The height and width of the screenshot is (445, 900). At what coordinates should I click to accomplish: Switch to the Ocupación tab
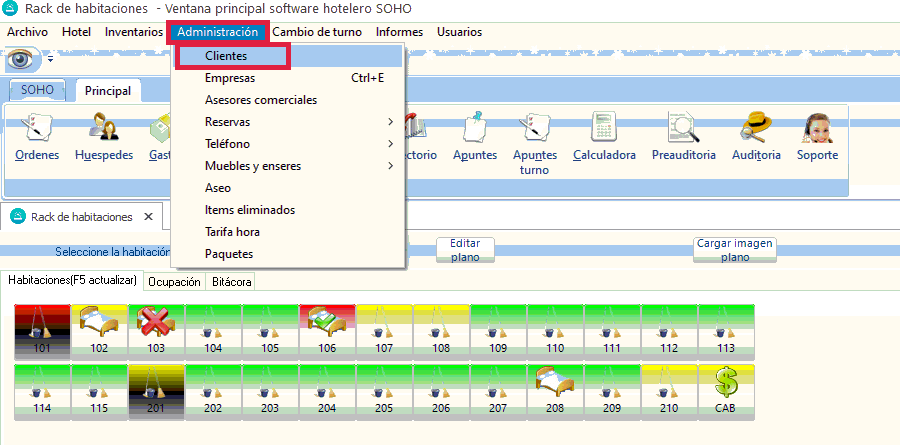pos(174,282)
